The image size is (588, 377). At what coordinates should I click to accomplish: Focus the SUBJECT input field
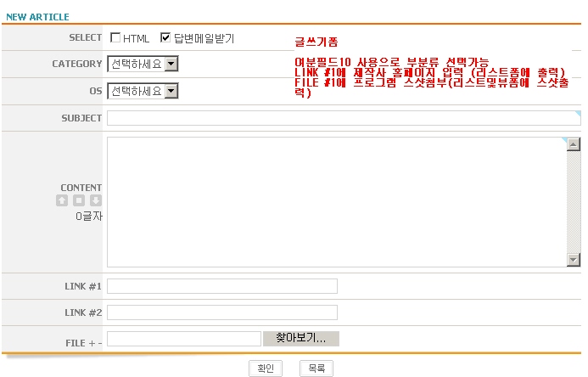pos(344,118)
